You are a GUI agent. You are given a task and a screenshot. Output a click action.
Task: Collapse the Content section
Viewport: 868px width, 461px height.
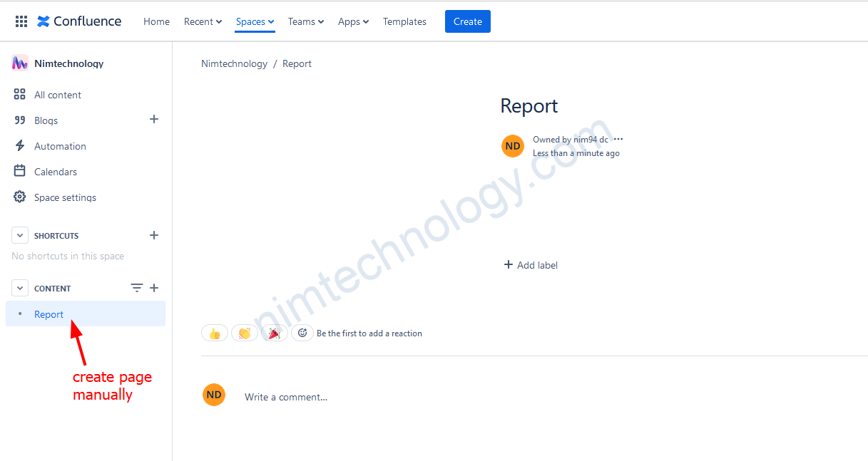pos(21,288)
